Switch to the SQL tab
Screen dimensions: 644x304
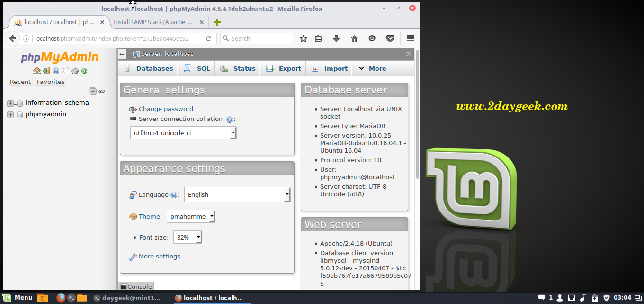(x=197, y=68)
